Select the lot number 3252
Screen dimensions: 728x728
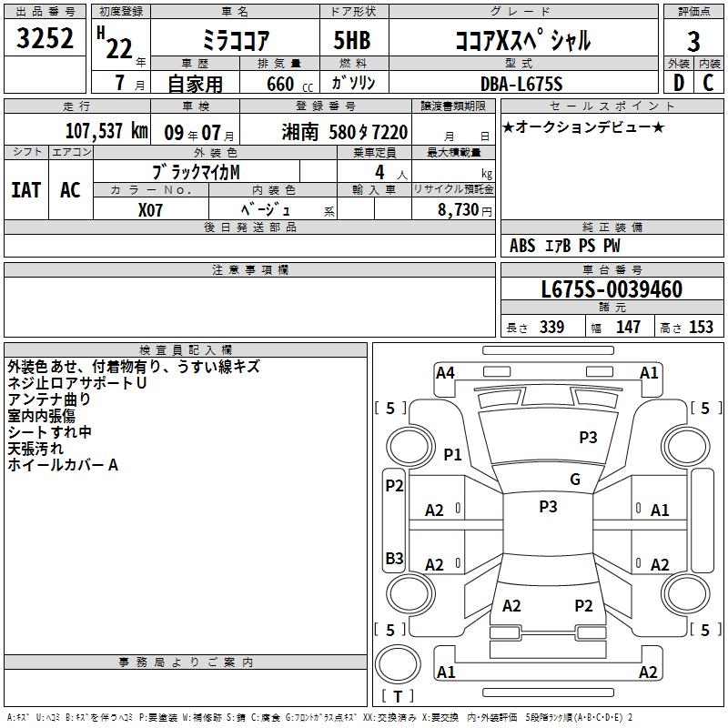tap(45, 40)
